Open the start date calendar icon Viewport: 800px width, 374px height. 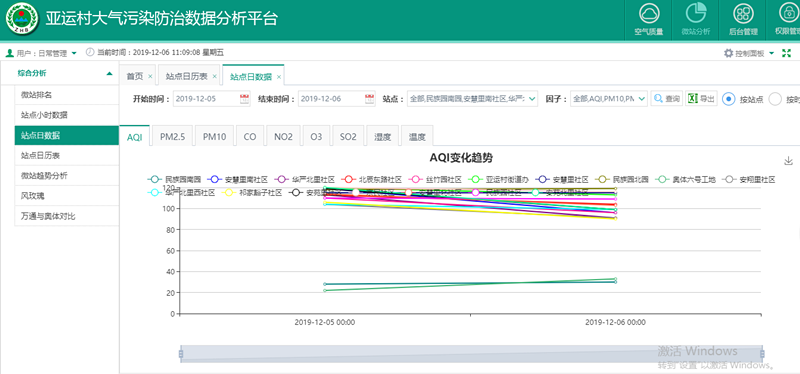coord(244,99)
